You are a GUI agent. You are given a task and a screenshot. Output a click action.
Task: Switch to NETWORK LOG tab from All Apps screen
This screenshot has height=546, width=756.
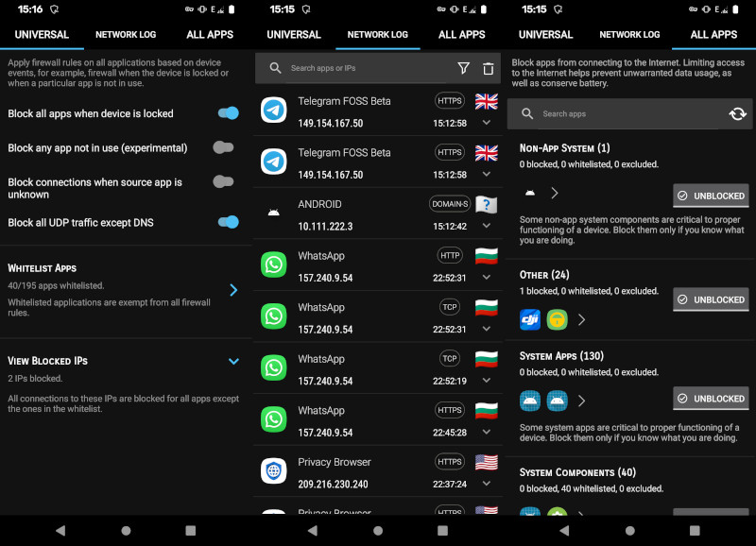tap(629, 35)
